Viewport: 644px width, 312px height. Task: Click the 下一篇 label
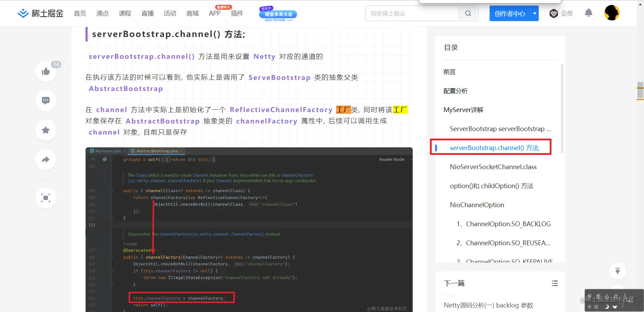[454, 283]
